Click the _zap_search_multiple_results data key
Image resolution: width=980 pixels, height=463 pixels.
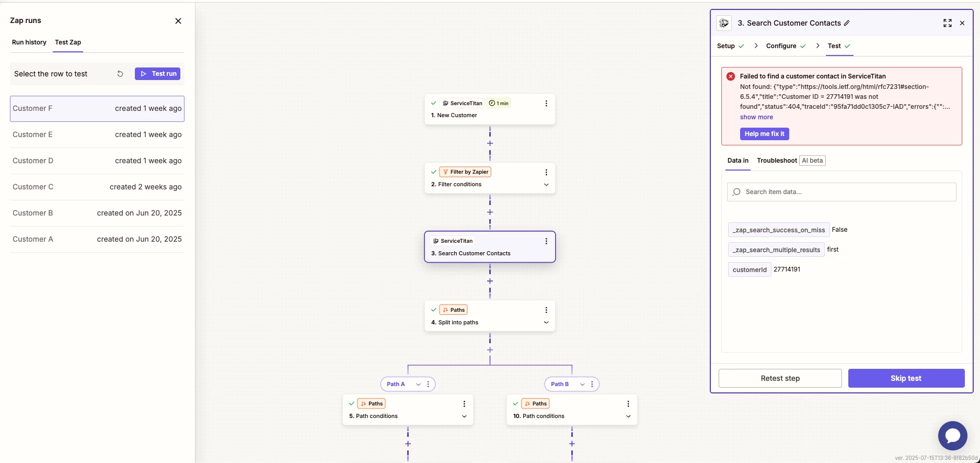[776, 250]
